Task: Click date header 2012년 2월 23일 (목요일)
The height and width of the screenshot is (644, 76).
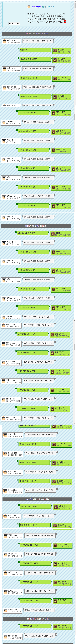Action: [x=38, y=619]
